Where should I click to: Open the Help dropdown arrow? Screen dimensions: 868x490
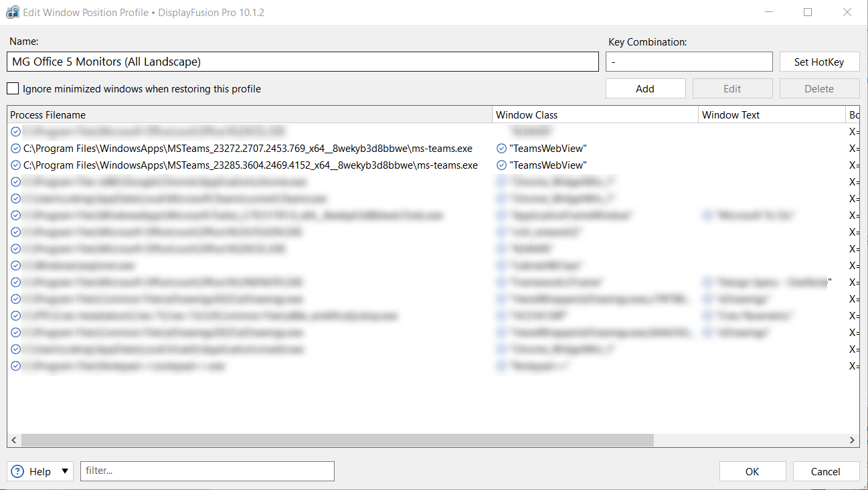point(65,471)
